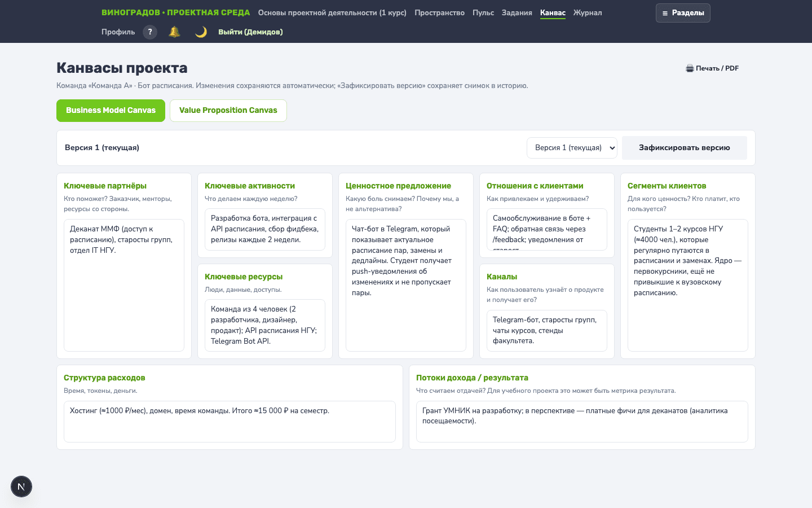
Task: Open the help question mark icon
Action: pyautogui.click(x=150, y=32)
